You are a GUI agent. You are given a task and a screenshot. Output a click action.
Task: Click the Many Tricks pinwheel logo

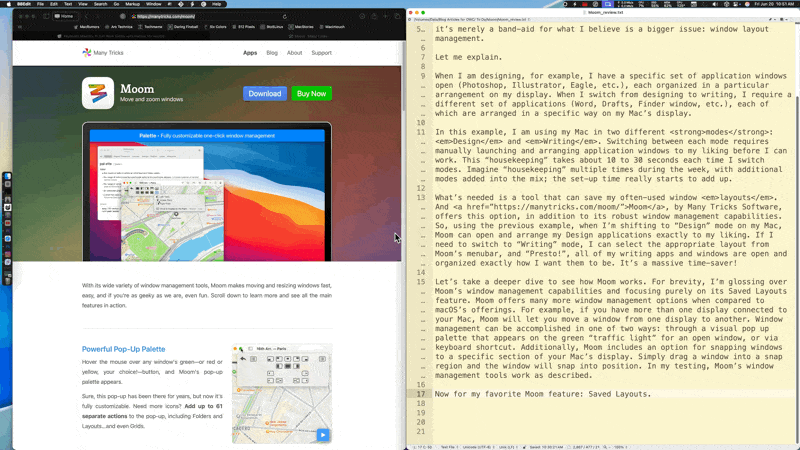(87, 53)
